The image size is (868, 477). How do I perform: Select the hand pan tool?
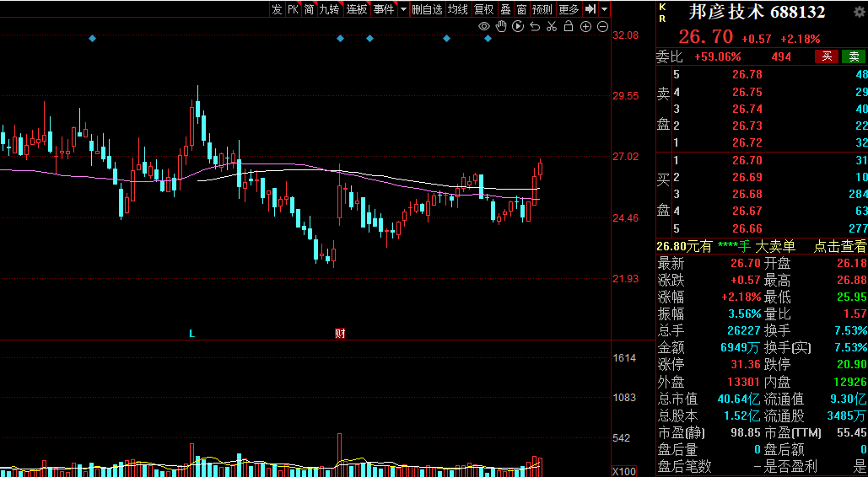tap(501, 26)
